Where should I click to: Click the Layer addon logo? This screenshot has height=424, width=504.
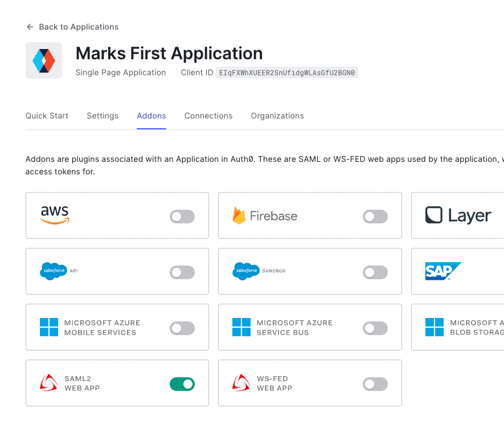pyautogui.click(x=458, y=215)
